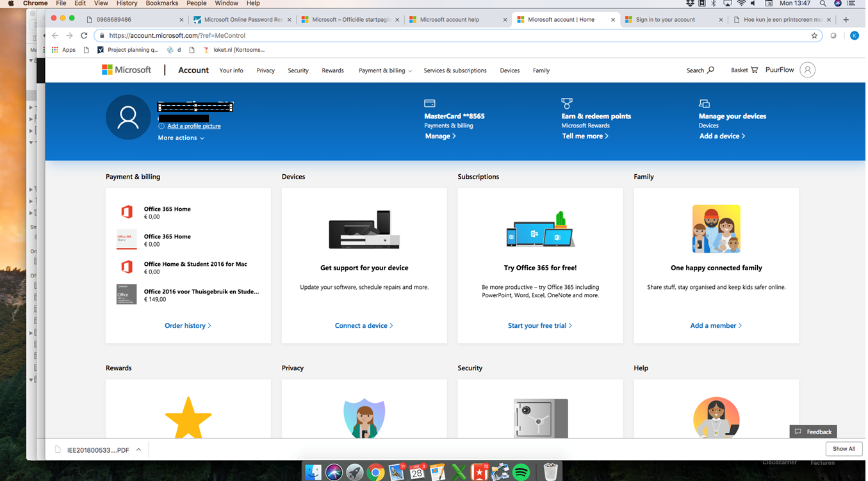Open Chrome History menu
Viewport: 868px width, 481px height.
point(127,4)
